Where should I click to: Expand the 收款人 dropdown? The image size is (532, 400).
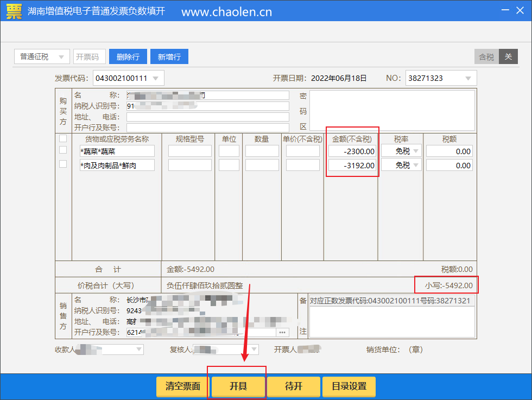click(139, 349)
